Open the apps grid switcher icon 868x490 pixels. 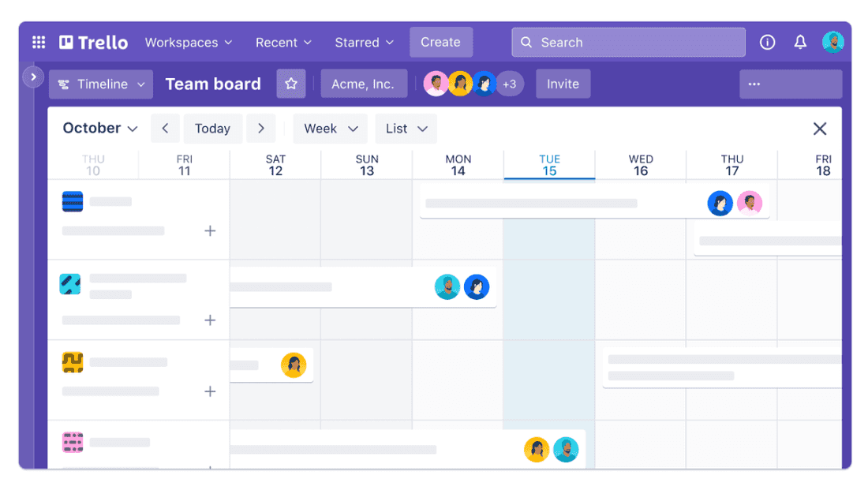pos(39,43)
